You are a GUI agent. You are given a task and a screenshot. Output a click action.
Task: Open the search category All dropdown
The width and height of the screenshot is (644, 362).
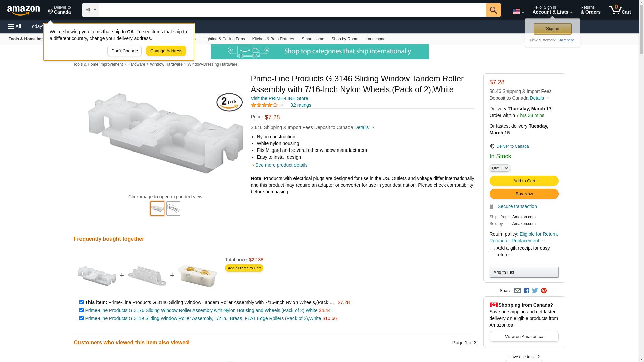(91, 10)
